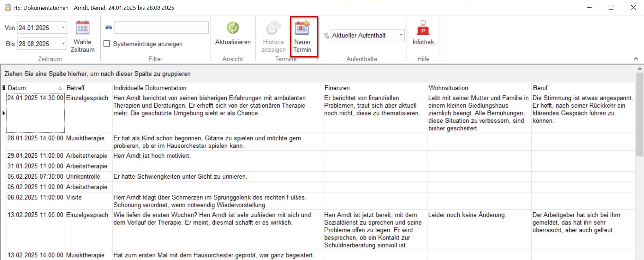
Task: Click the green Aktualisieren refresh icon
Action: point(233,28)
